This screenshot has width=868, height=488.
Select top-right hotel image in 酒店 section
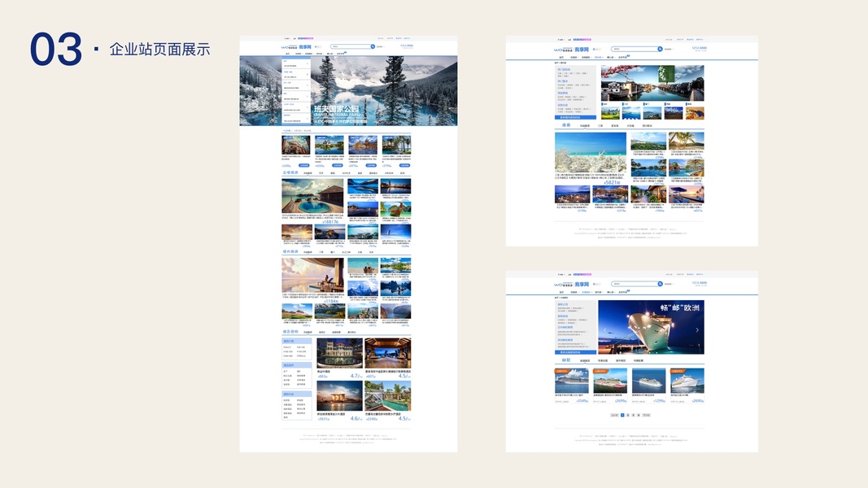pyautogui.click(x=388, y=353)
